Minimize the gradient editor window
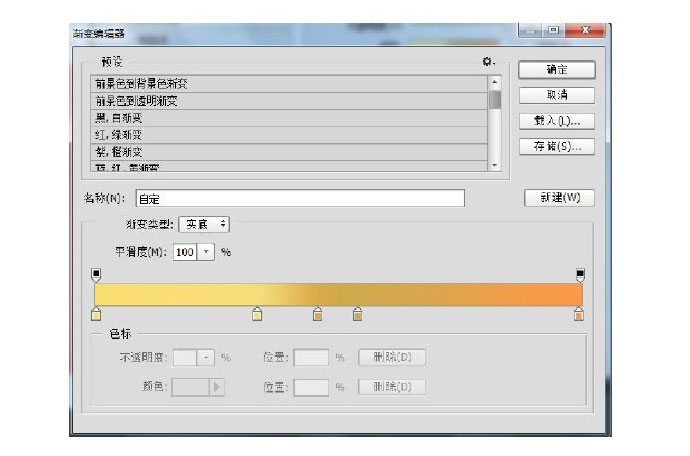The image size is (690, 456). click(x=531, y=31)
